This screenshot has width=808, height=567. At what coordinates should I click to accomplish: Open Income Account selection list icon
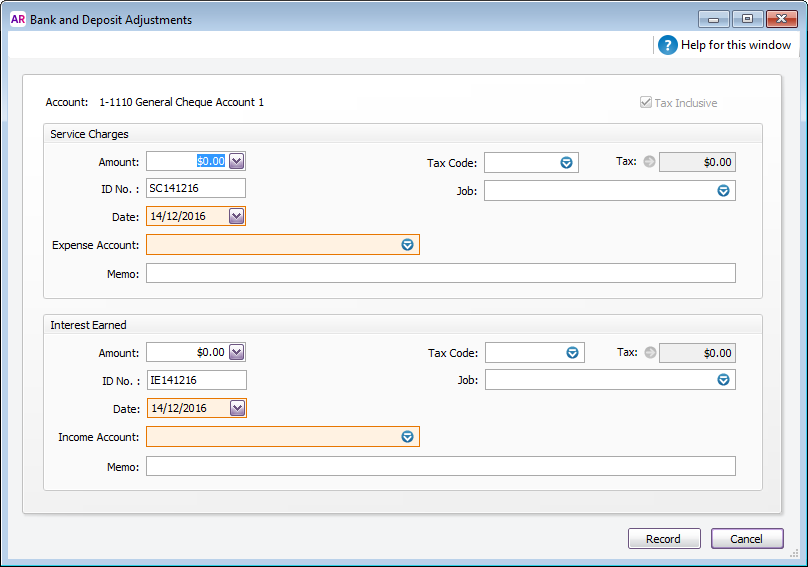(x=407, y=437)
